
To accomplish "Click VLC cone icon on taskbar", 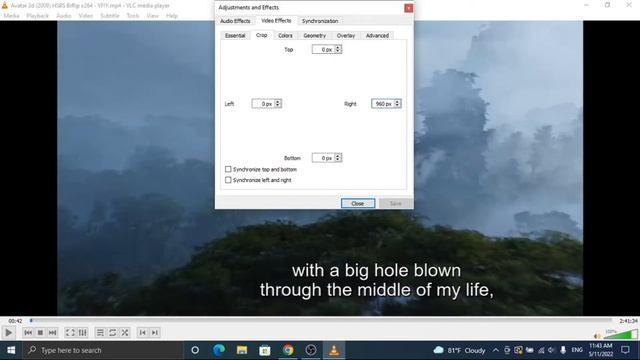I will click(334, 350).
